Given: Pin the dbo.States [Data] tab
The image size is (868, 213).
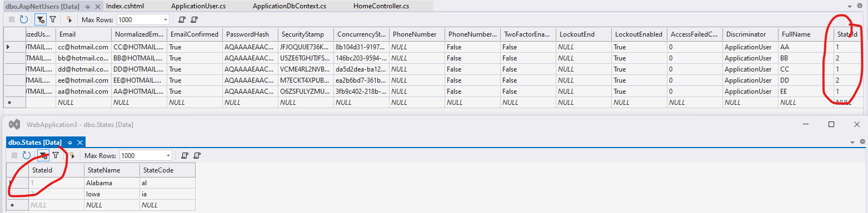Looking at the screenshot, I should coord(69,143).
